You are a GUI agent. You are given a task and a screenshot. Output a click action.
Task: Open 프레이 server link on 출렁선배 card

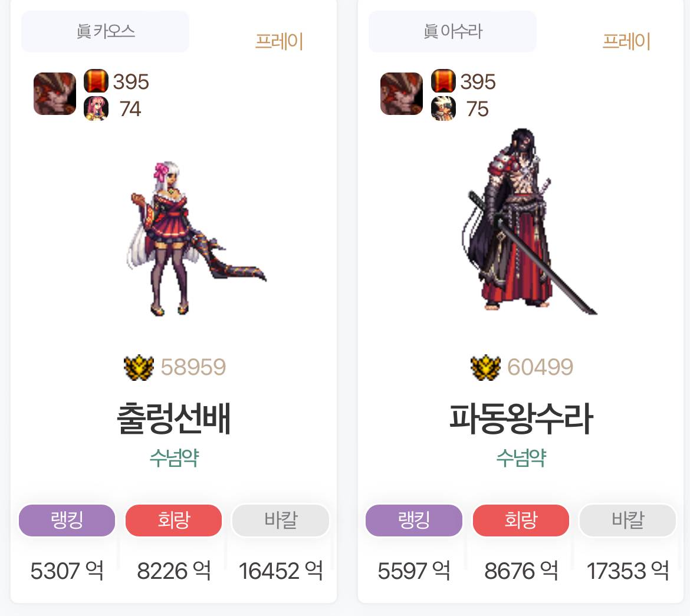(x=279, y=41)
